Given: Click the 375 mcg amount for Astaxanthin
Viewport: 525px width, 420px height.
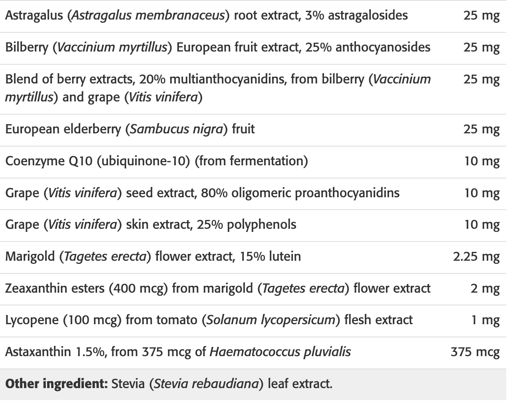Looking at the screenshot, I should pyautogui.click(x=475, y=352).
